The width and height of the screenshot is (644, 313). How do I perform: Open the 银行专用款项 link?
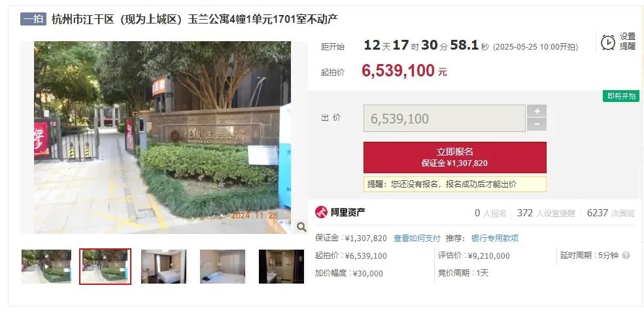point(494,239)
